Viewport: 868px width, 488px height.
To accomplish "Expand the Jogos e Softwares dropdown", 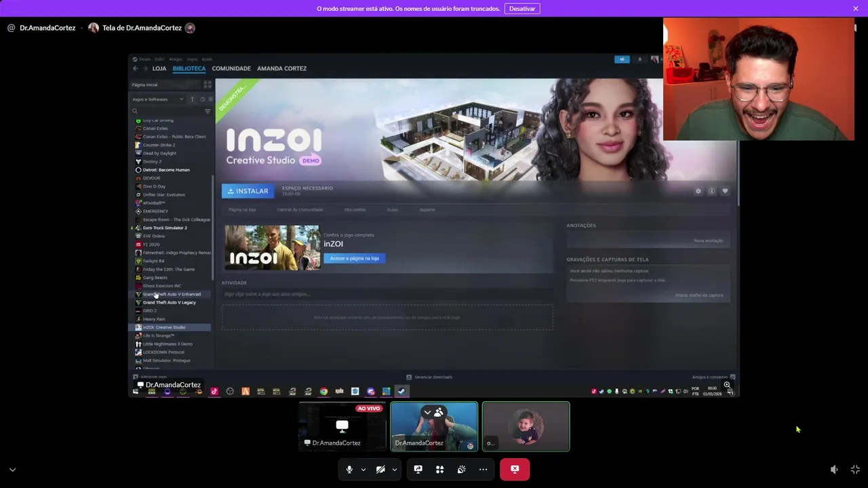I will (158, 99).
